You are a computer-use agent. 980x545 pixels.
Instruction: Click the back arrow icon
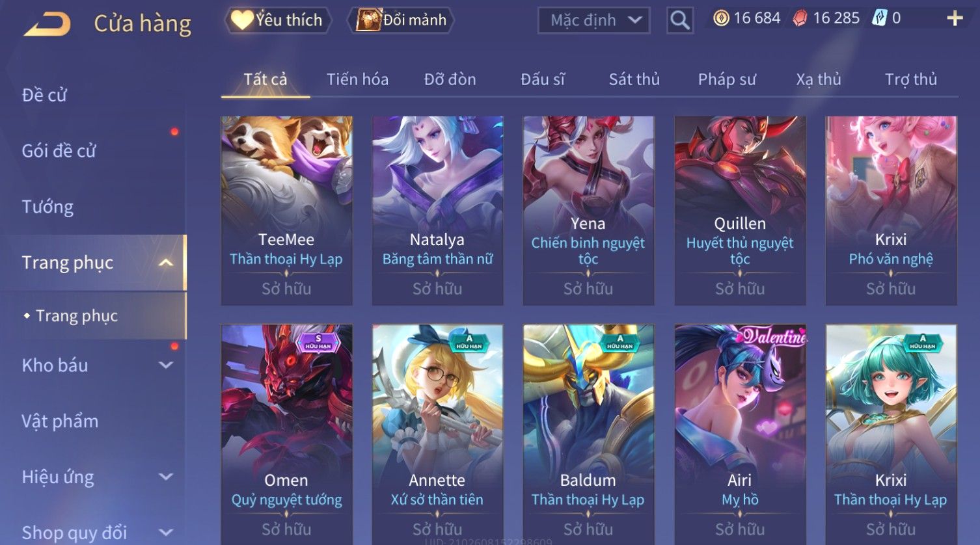click(x=48, y=25)
